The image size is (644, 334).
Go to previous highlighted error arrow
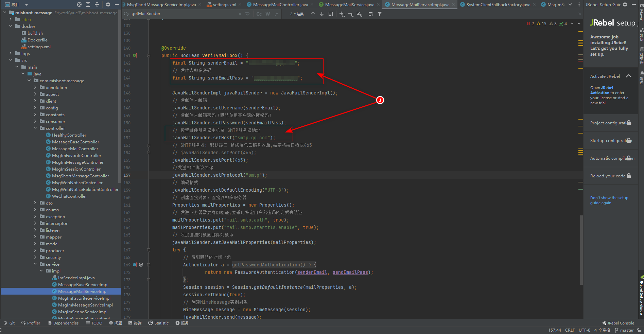pyautogui.click(x=572, y=23)
